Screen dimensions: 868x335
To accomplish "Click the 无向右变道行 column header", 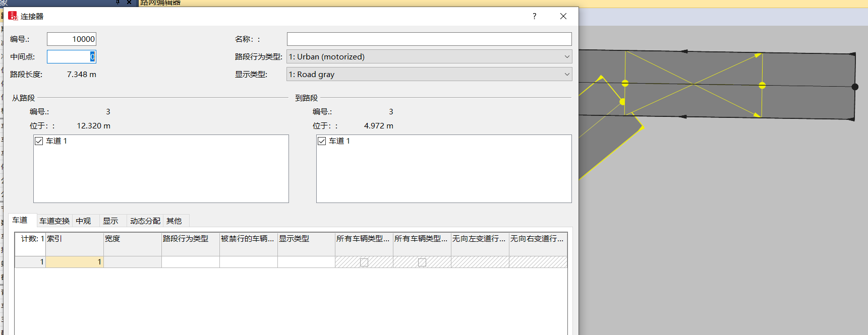I will [x=538, y=244].
